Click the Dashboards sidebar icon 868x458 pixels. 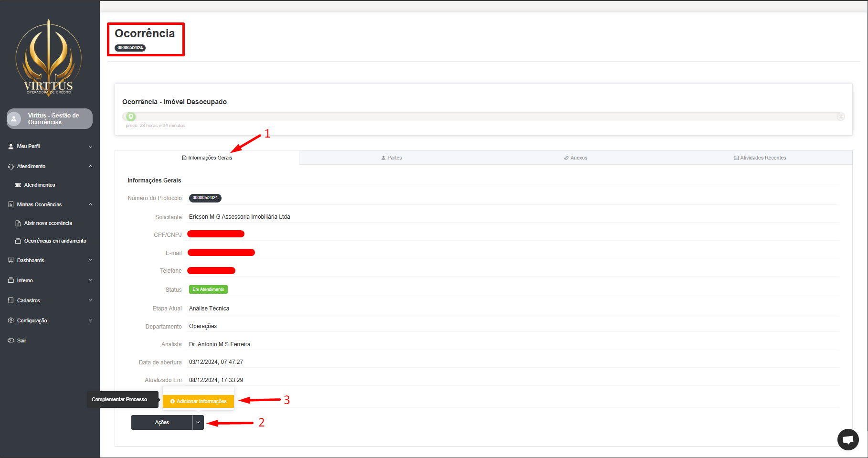[x=11, y=260]
